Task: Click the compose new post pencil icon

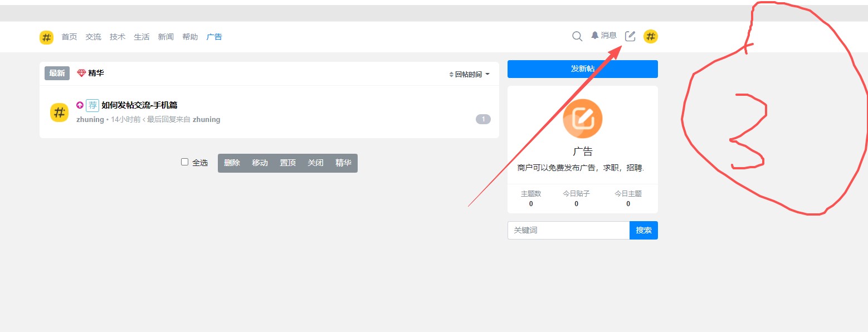Action: click(x=630, y=37)
